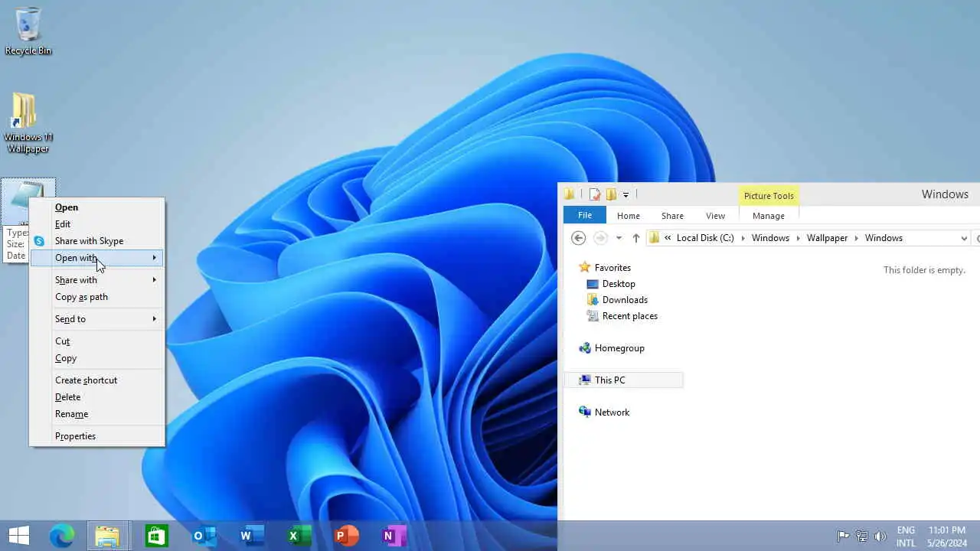Image resolution: width=980 pixels, height=551 pixels.
Task: Launch Excel from the taskbar
Action: (299, 536)
